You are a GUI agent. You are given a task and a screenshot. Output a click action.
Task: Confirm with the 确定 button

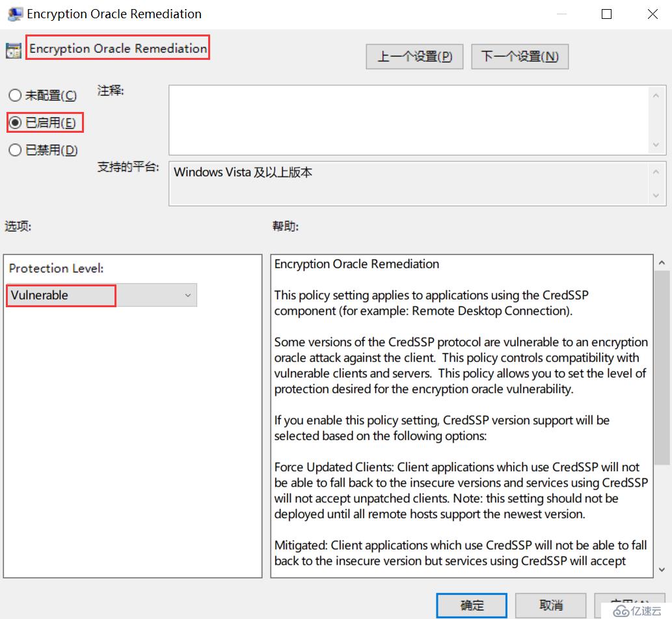pos(472,605)
